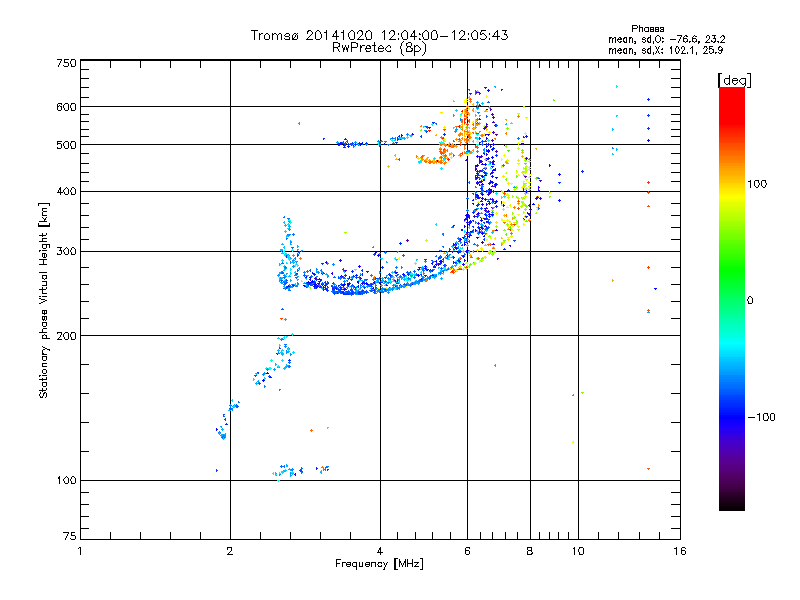800x600 pixels.
Task: Click the '[deg]' label above the color bar
Action: click(734, 80)
